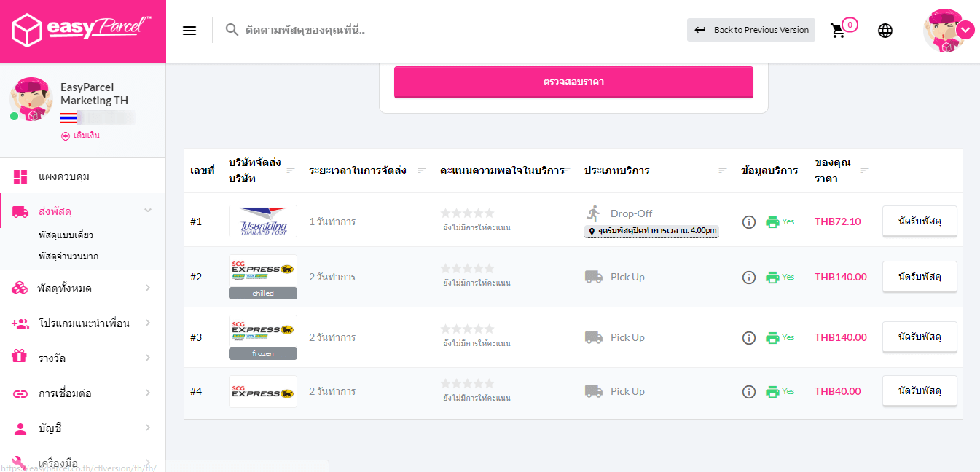The image size is (980, 472).
Task: Click printer icon in row #2
Action: pos(772,277)
